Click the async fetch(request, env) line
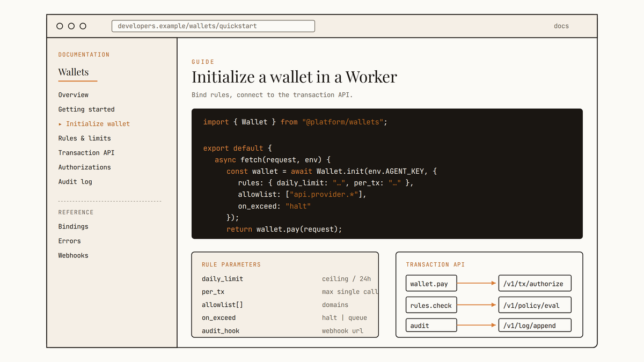644x362 pixels. click(x=273, y=160)
